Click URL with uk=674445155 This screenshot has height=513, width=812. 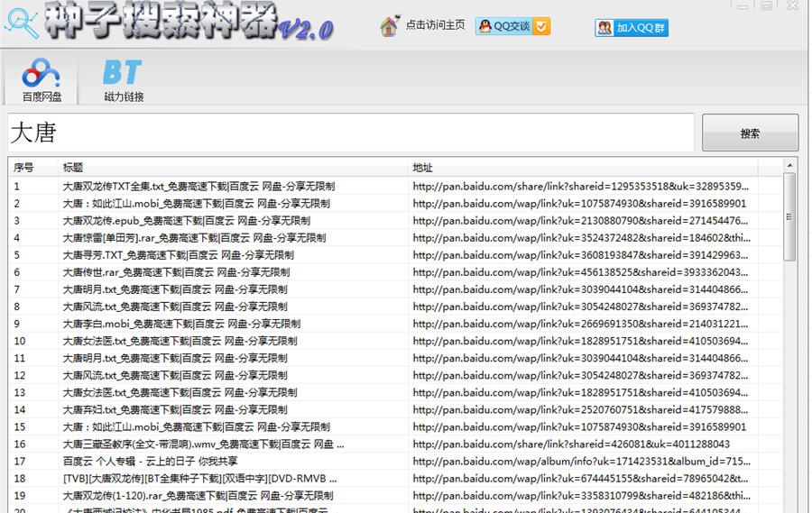pos(580,479)
